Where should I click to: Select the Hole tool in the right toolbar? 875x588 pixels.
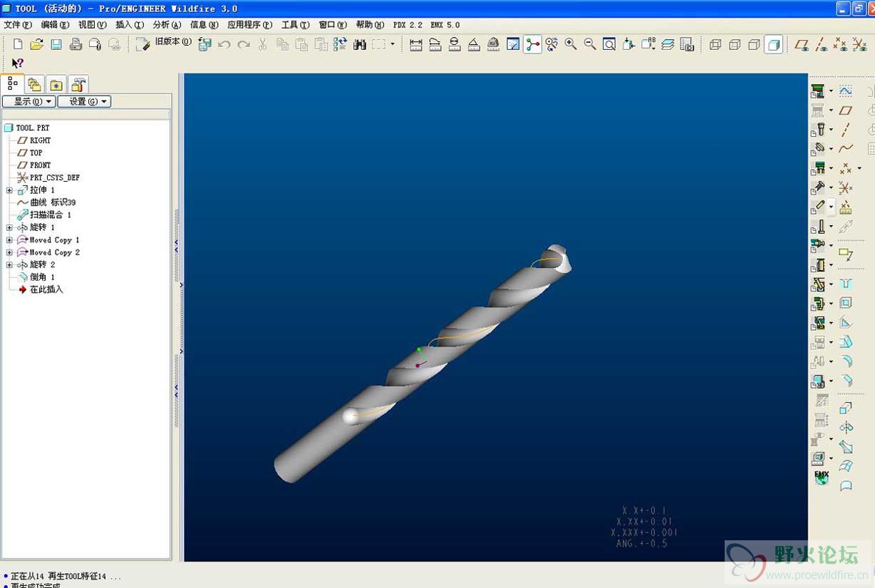[x=846, y=284]
